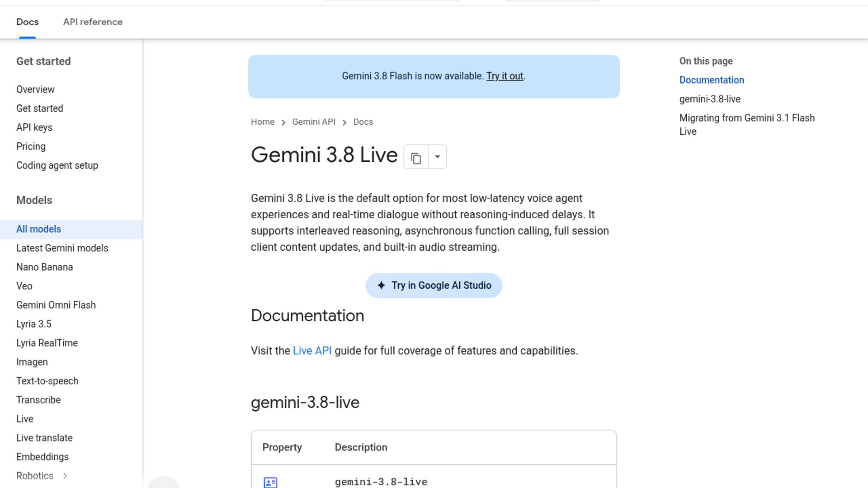Open dropdown arrow next to copy icon
868x488 pixels.
(x=437, y=157)
